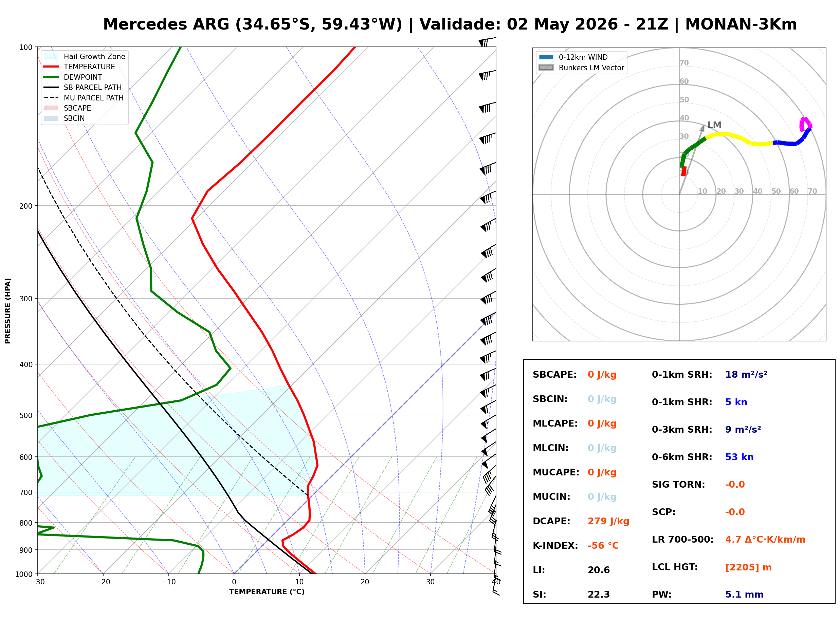Click the DCAPE value 279 J/kg
The image size is (840, 621).
[608, 521]
